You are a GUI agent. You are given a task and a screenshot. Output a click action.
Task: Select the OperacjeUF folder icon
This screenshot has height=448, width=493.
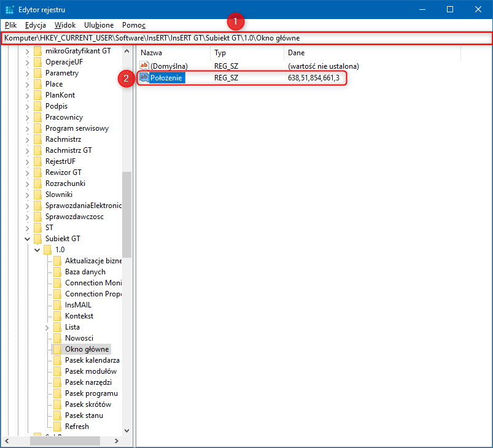37,62
